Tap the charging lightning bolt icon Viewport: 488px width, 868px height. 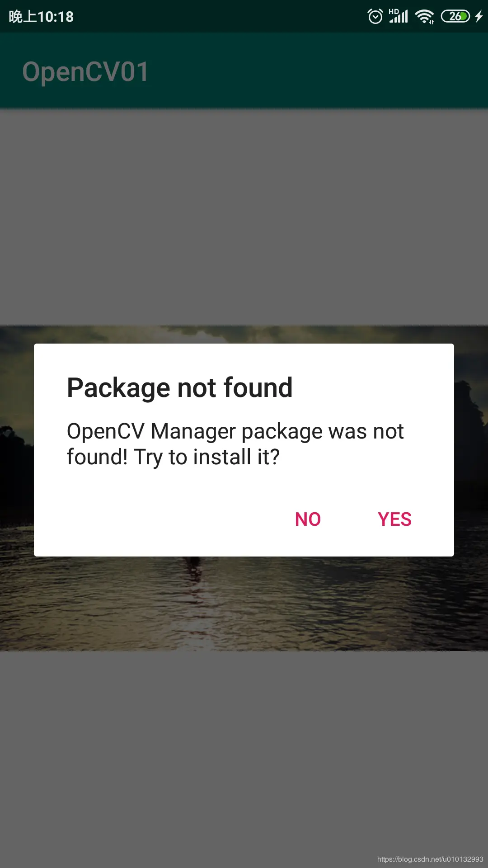coord(479,16)
